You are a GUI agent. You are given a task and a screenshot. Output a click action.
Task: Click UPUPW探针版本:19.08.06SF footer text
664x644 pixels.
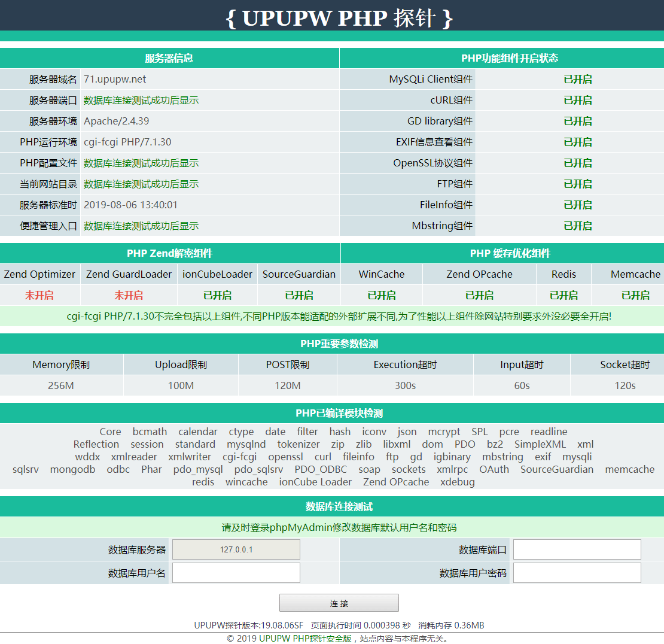tap(249, 625)
